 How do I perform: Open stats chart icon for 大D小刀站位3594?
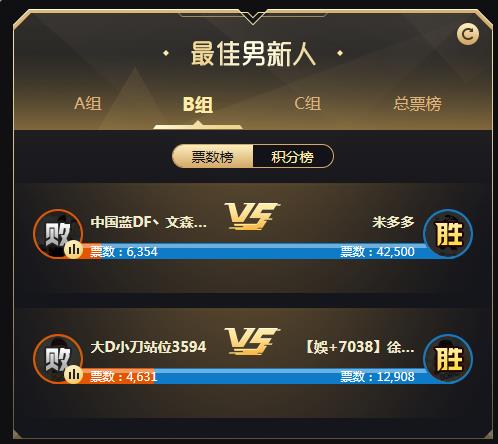click(73, 374)
